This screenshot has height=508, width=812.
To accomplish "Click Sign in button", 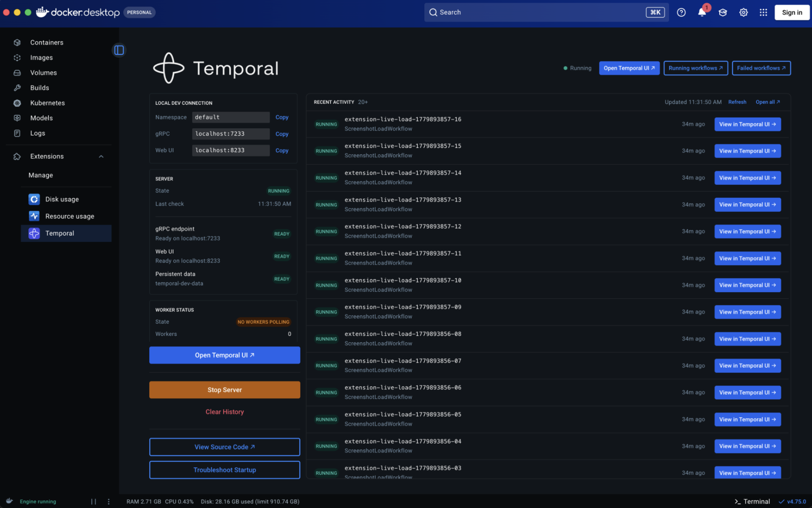I will pyautogui.click(x=792, y=12).
